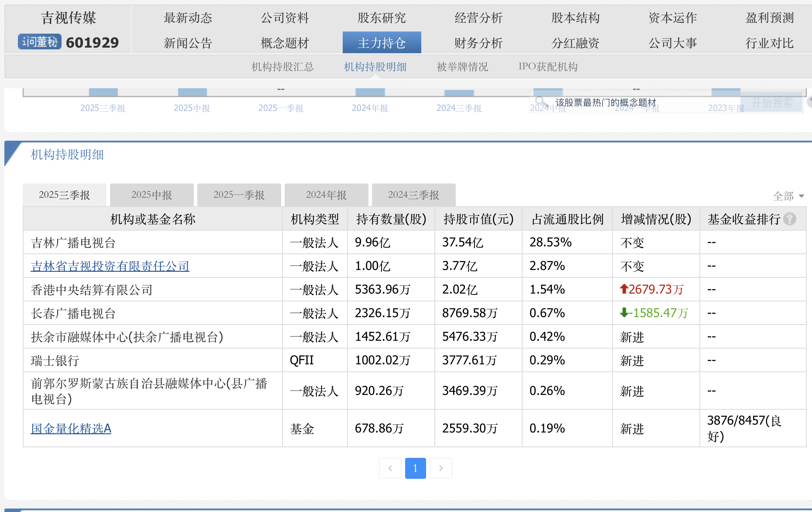This screenshot has width=812, height=512.
Task: Open the 国金量化精选A fund link
Action: (x=71, y=429)
